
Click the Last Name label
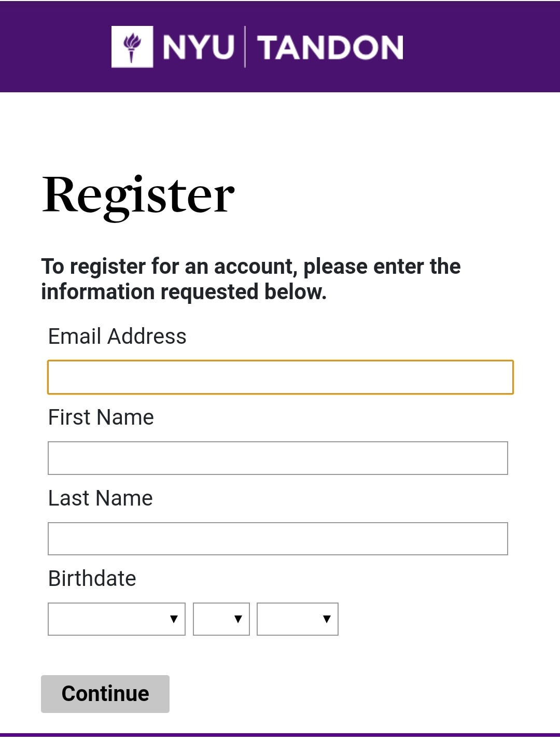point(101,498)
